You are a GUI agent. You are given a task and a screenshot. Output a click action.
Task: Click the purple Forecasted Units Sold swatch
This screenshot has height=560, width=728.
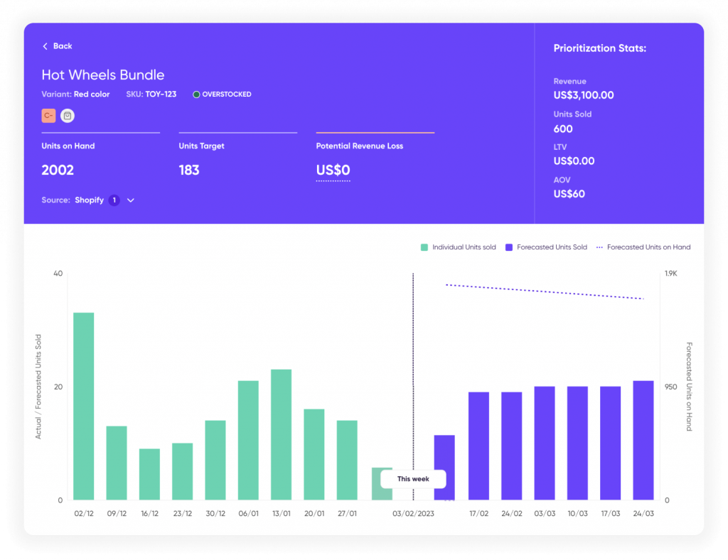tap(509, 247)
